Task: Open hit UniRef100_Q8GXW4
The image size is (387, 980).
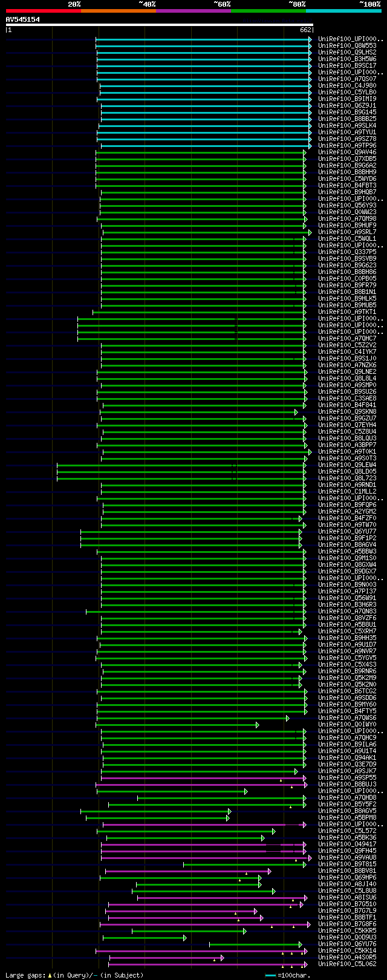Action: pyautogui.click(x=347, y=564)
